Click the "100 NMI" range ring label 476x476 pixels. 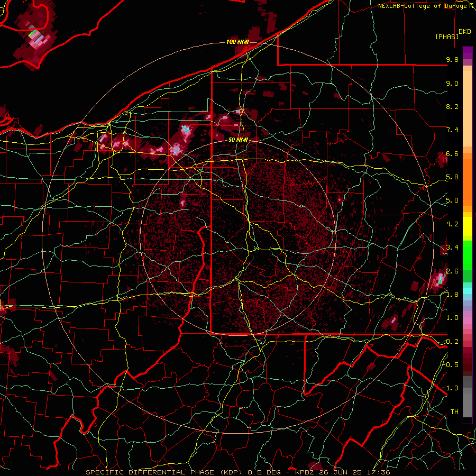(x=237, y=42)
